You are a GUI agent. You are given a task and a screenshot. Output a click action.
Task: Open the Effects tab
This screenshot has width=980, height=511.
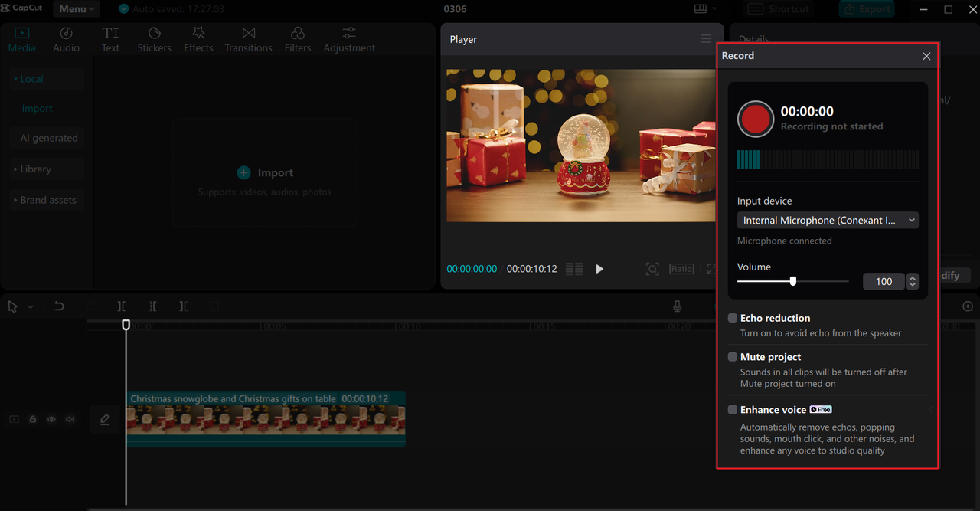(198, 40)
